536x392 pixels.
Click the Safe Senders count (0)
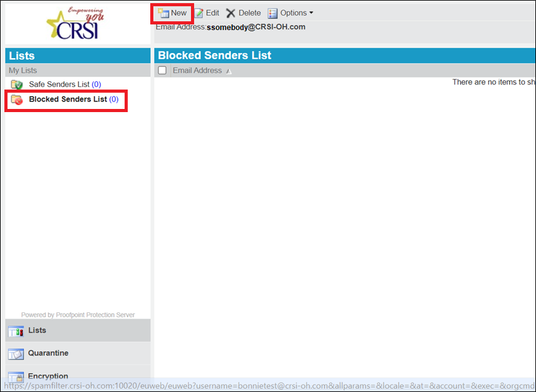96,85
